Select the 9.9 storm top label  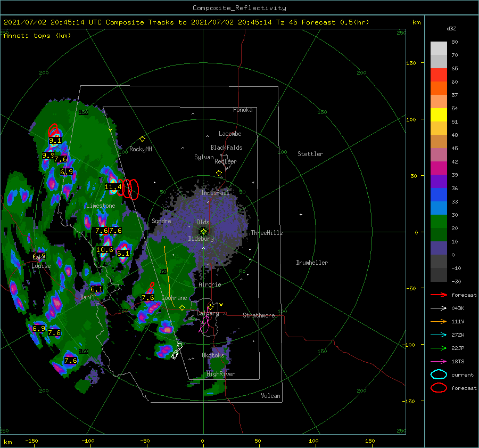tap(48, 156)
